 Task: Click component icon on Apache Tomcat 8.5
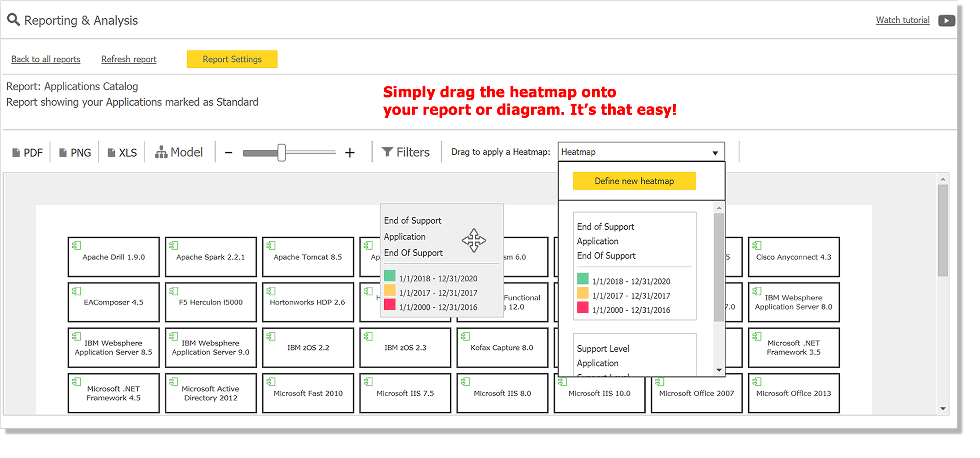[271, 245]
